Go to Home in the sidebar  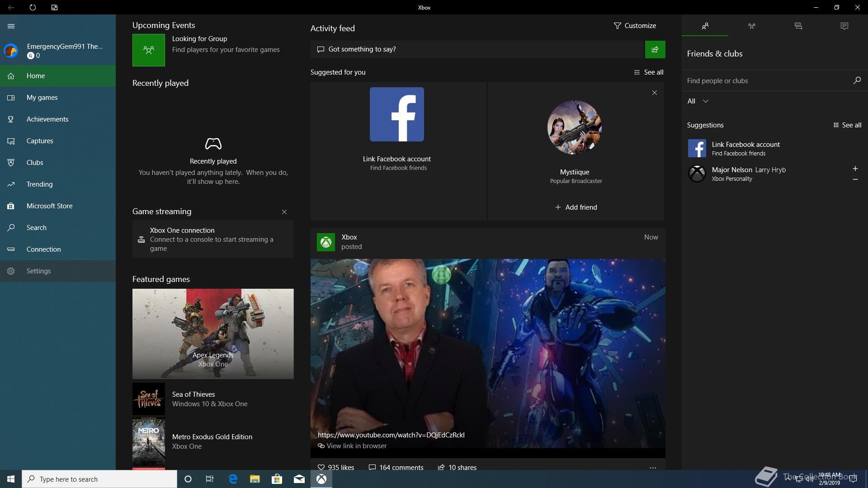(x=58, y=76)
